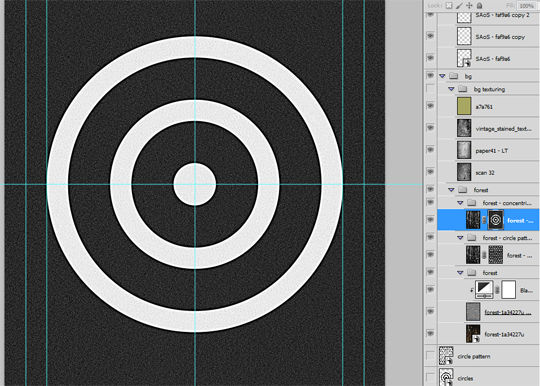Select the underlined forest-1a34227u ... layer name

pos(508,312)
